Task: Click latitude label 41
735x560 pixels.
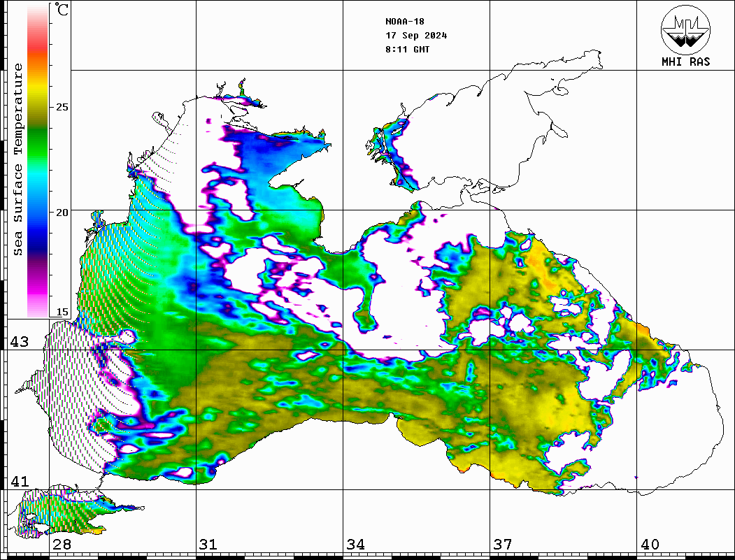Action: tap(19, 481)
